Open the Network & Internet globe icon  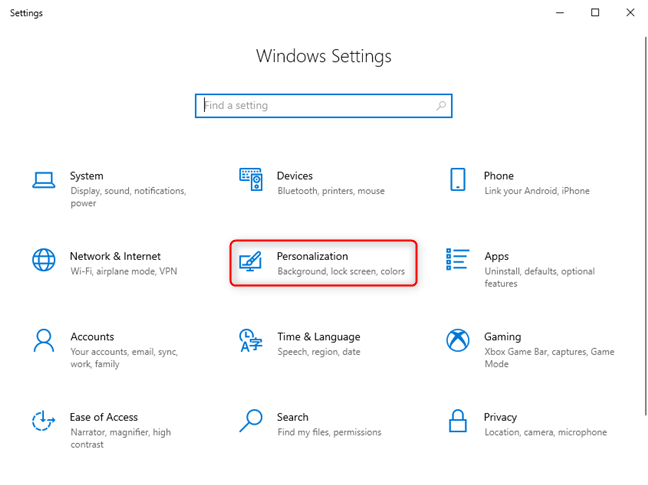(44, 260)
